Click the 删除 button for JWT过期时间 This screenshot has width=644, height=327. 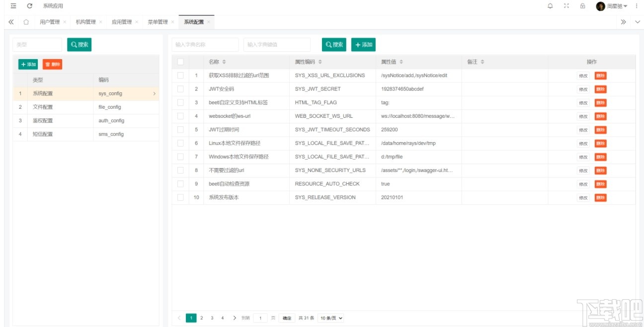click(600, 130)
